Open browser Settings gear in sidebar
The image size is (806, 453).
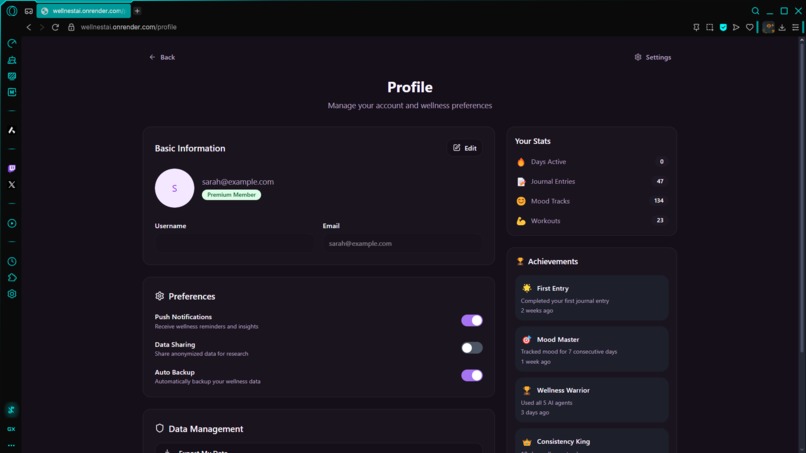12,294
